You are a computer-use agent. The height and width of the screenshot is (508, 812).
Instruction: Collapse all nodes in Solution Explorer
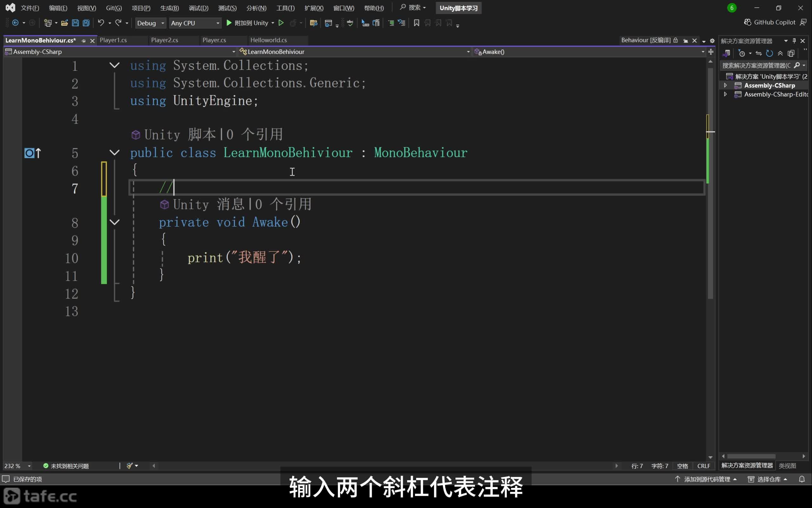[x=780, y=53]
